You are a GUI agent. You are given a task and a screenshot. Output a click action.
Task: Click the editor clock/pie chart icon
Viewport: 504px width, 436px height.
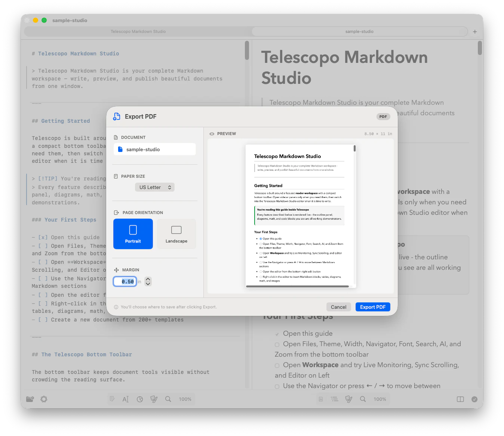pos(140,399)
